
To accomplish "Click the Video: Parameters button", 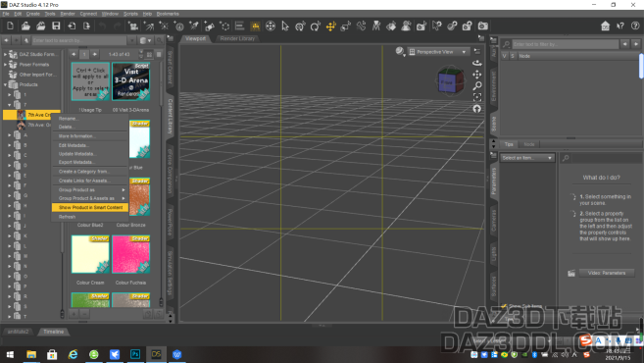I will click(x=606, y=273).
